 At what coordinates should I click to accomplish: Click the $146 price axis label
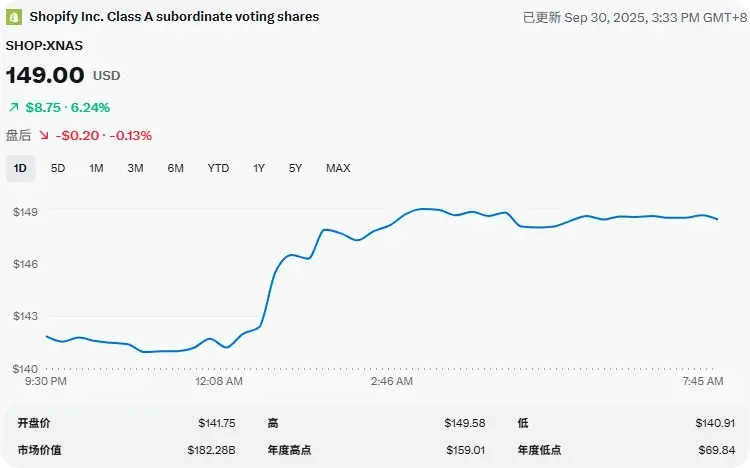point(25,264)
